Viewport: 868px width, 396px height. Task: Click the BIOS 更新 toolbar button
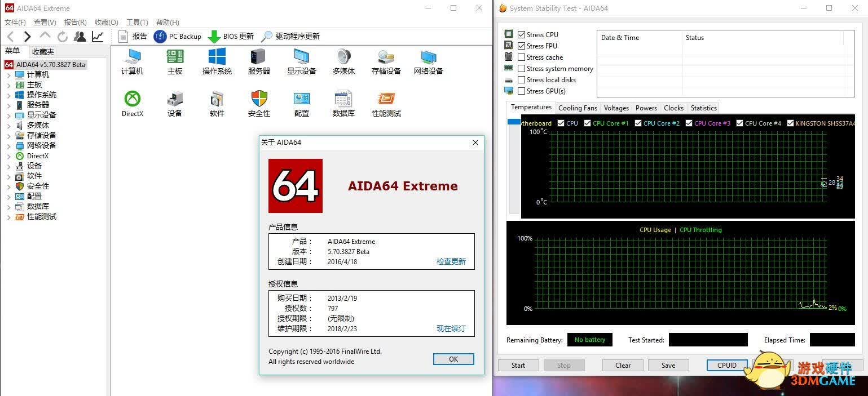(231, 36)
